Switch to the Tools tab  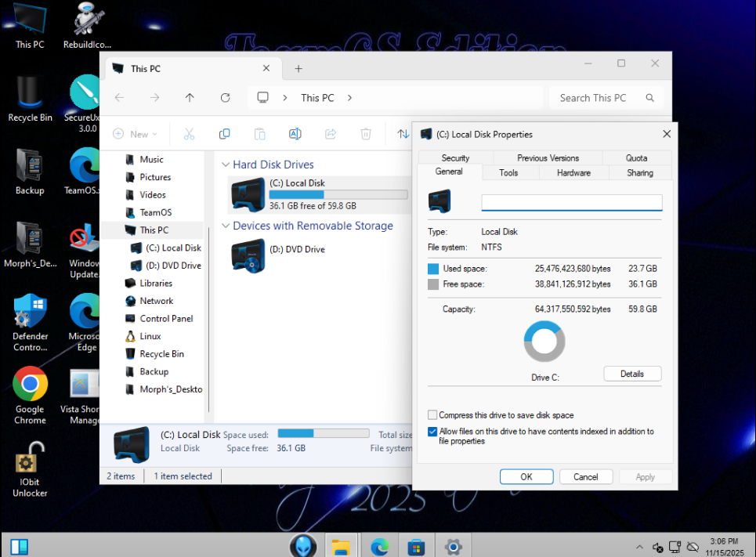pyautogui.click(x=508, y=172)
